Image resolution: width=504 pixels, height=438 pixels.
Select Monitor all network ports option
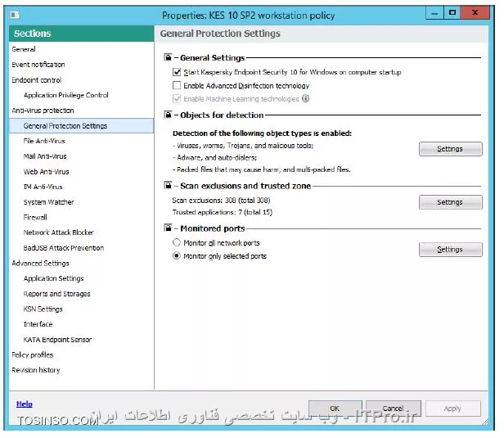pyautogui.click(x=177, y=242)
